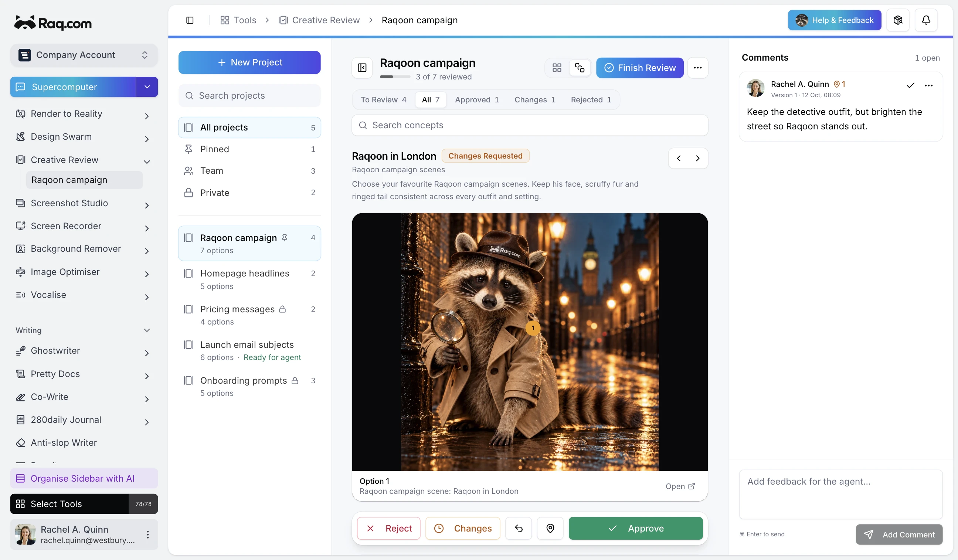Toggle the main sidebar panel icon
958x560 pixels.
[x=190, y=20]
